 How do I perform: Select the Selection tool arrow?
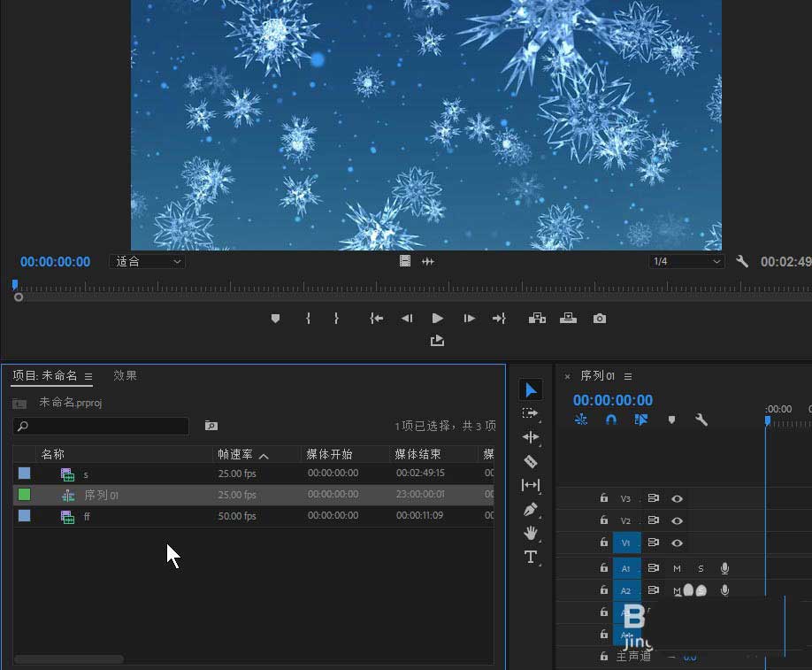point(531,390)
